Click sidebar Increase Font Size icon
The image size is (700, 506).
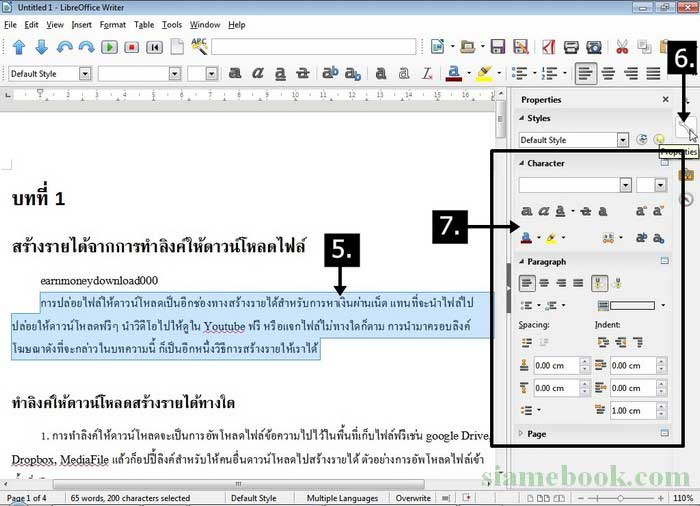tap(641, 211)
